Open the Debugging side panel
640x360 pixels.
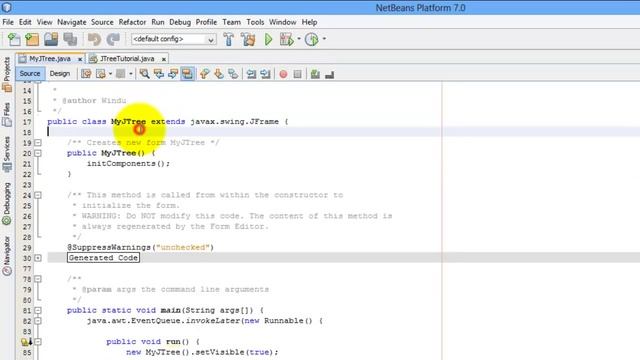[7, 204]
